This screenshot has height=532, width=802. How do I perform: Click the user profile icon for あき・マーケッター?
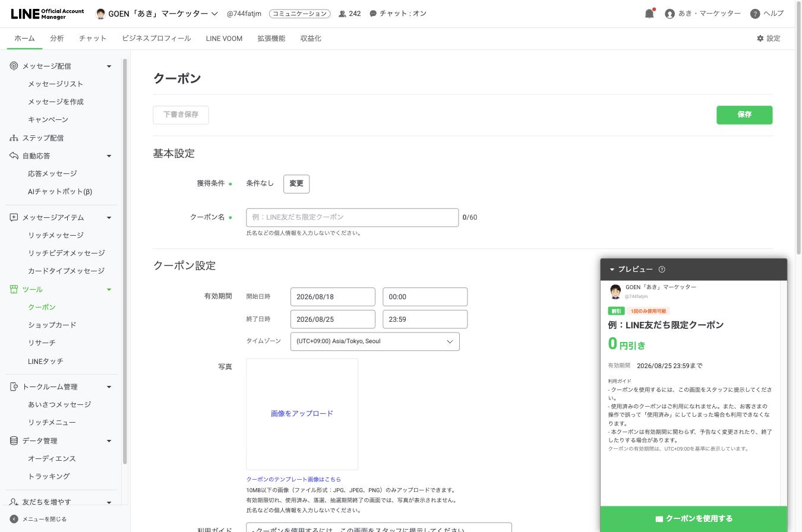(x=670, y=14)
